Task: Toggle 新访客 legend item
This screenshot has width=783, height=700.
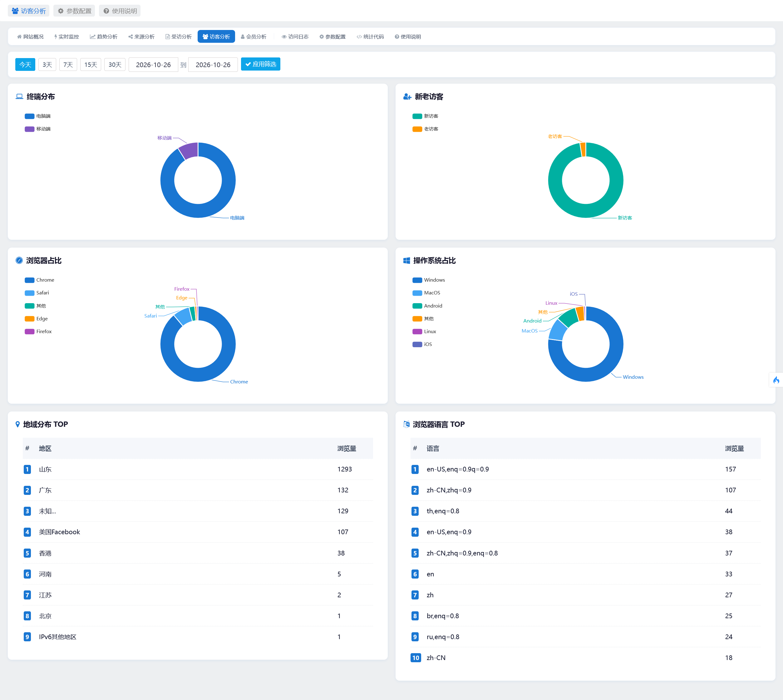Action: pyautogui.click(x=425, y=116)
